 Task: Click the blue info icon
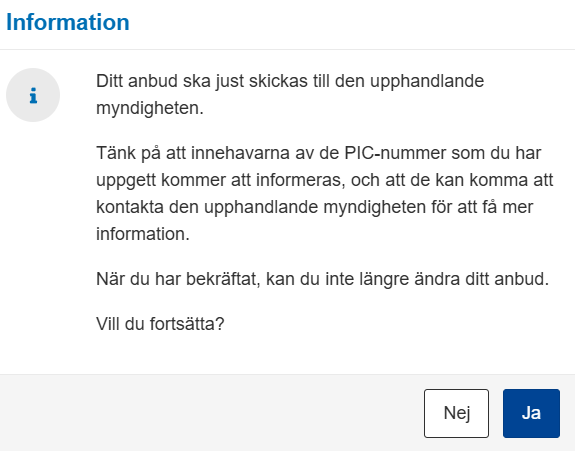33,95
